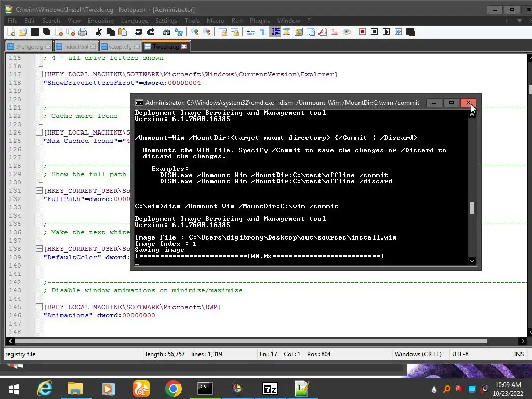The width and height of the screenshot is (532, 399).
Task: Zoom in using the toolbar magnifier
Action: pos(194,32)
